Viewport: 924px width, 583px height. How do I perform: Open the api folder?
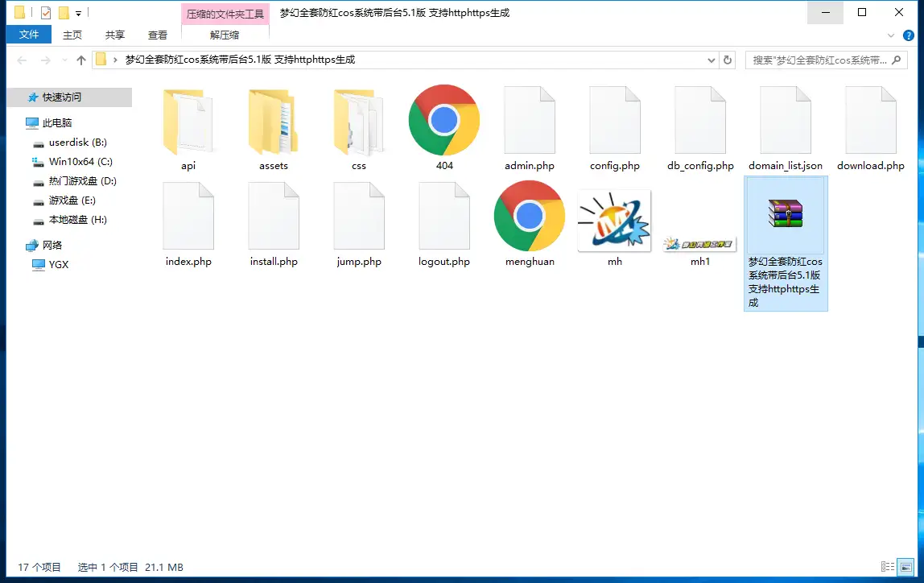(188, 121)
